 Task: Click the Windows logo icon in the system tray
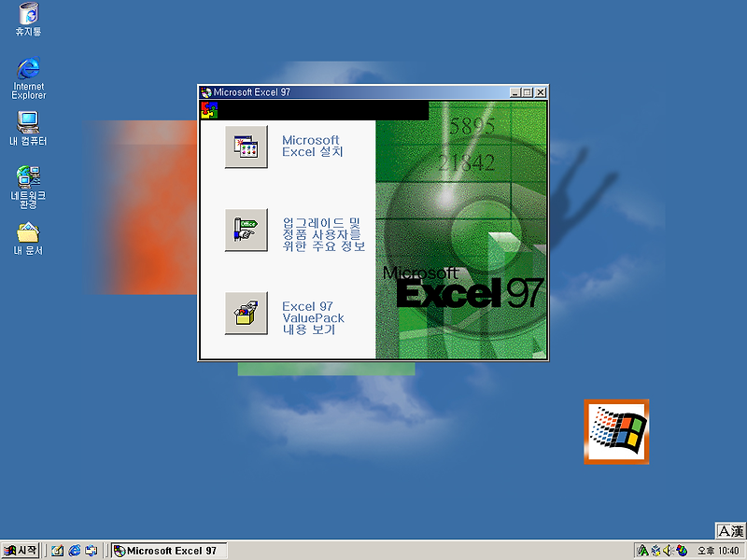click(683, 551)
